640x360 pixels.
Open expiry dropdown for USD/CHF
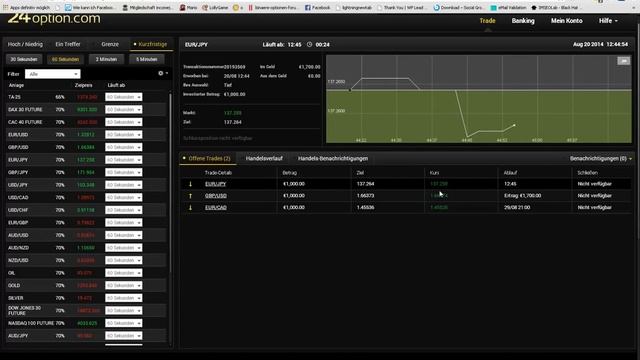pos(124,210)
